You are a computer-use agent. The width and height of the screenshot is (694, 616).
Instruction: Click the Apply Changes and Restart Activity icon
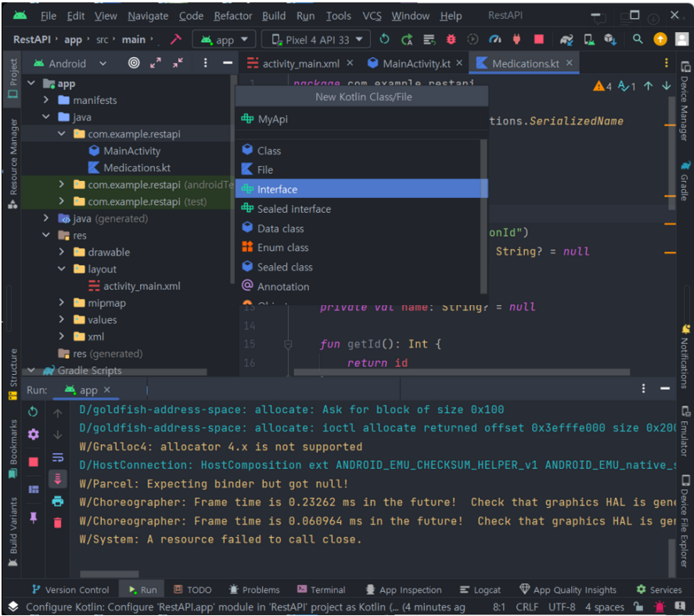click(x=407, y=39)
